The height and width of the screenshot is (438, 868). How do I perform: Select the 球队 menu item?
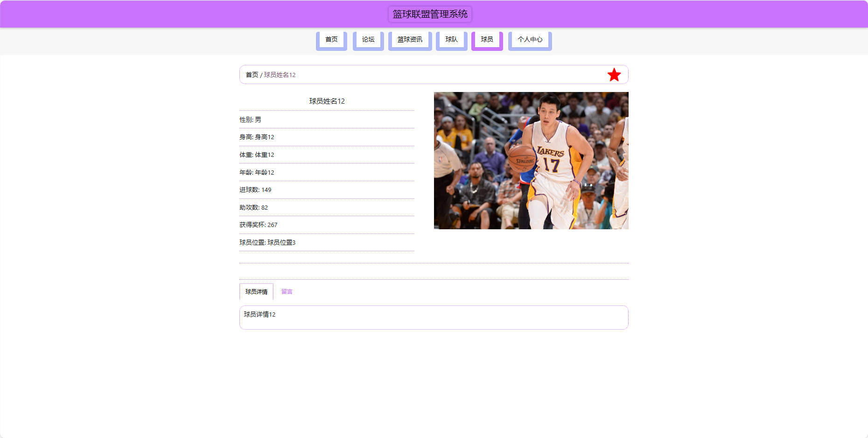point(451,40)
